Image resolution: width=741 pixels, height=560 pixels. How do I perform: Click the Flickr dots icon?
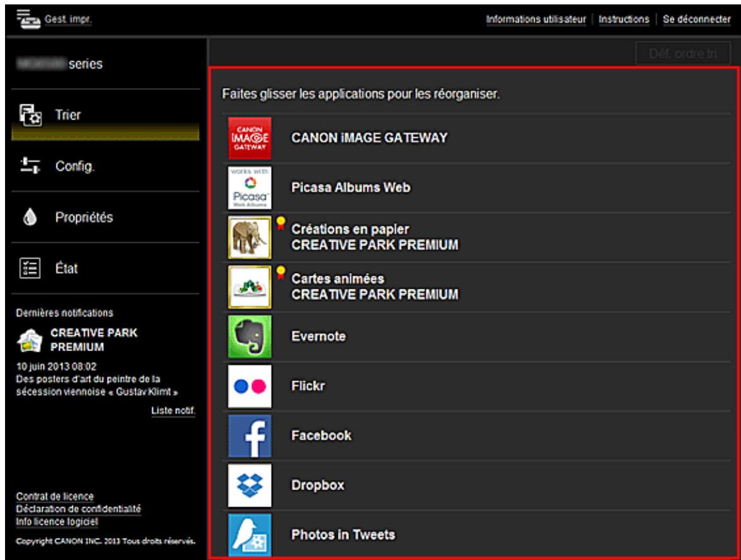pyautogui.click(x=250, y=386)
